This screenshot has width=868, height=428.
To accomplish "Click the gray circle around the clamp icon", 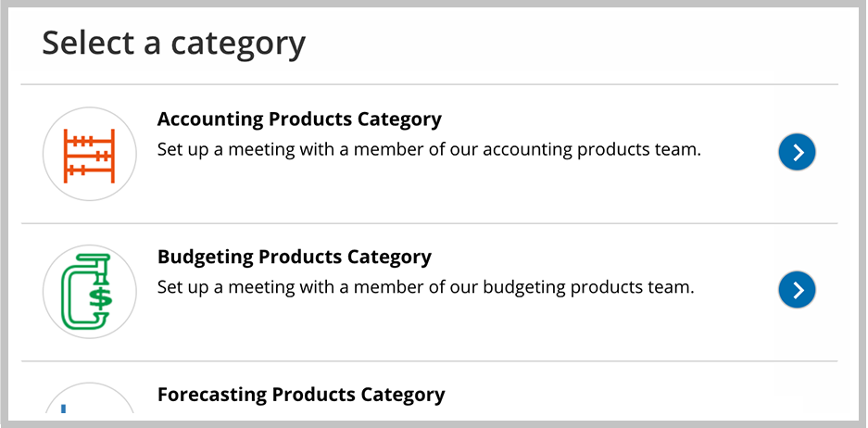I will point(89,291).
